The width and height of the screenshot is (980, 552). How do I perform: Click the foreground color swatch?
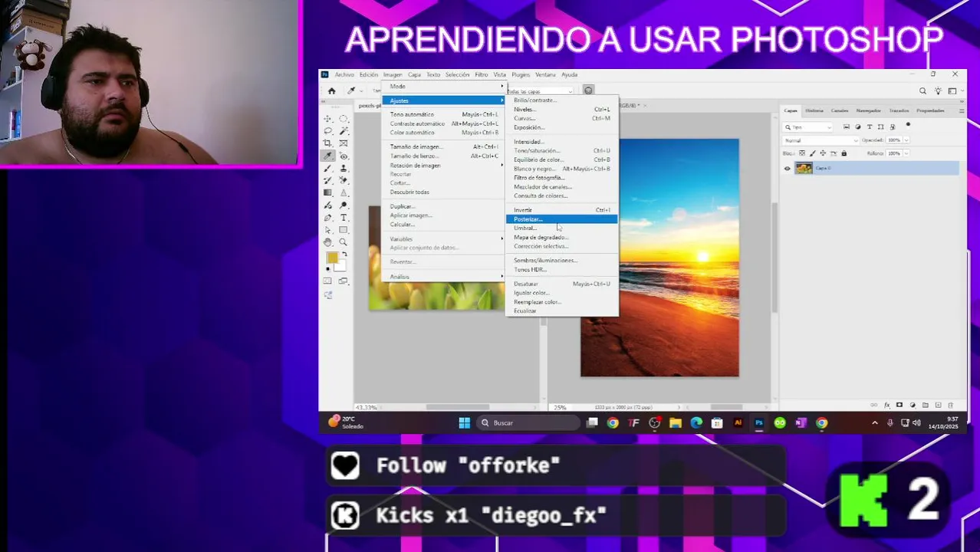tap(332, 259)
